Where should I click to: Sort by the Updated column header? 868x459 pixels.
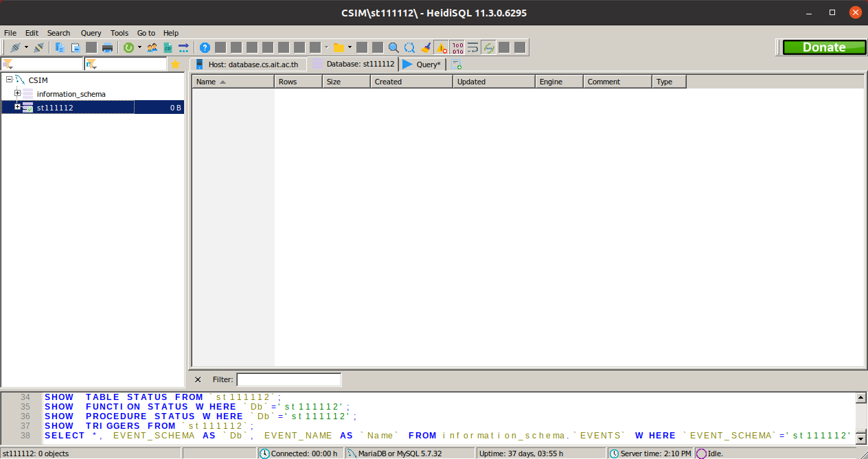(494, 82)
